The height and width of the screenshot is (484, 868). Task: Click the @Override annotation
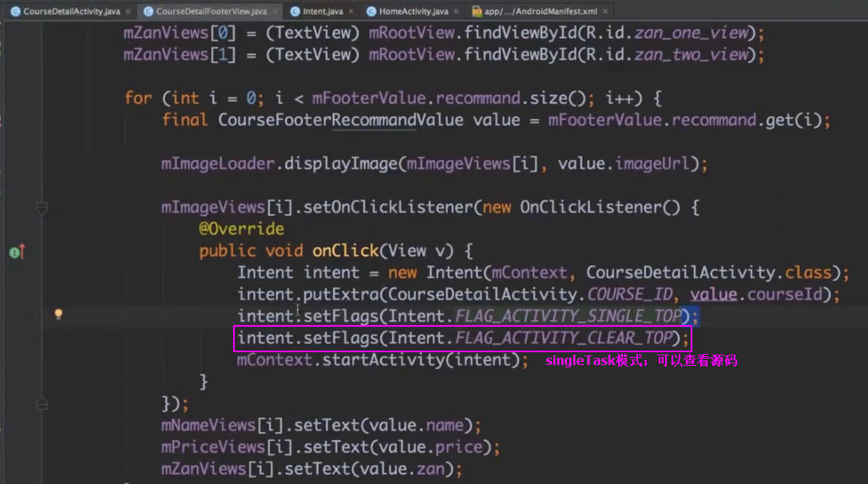[241, 228]
